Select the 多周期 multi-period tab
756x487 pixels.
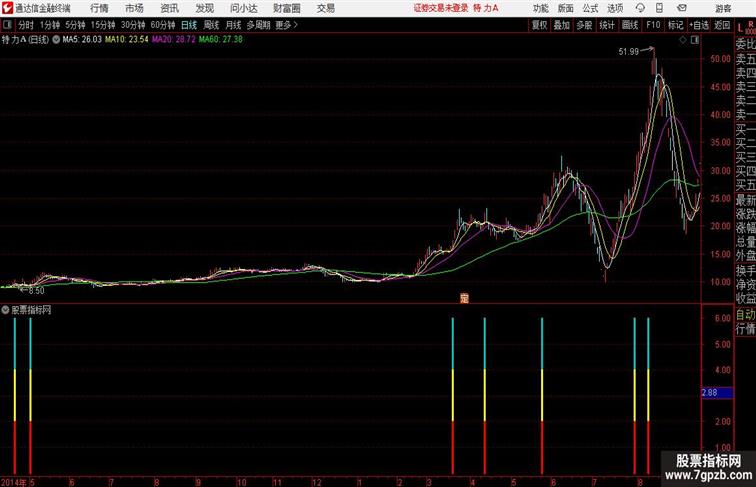point(258,25)
